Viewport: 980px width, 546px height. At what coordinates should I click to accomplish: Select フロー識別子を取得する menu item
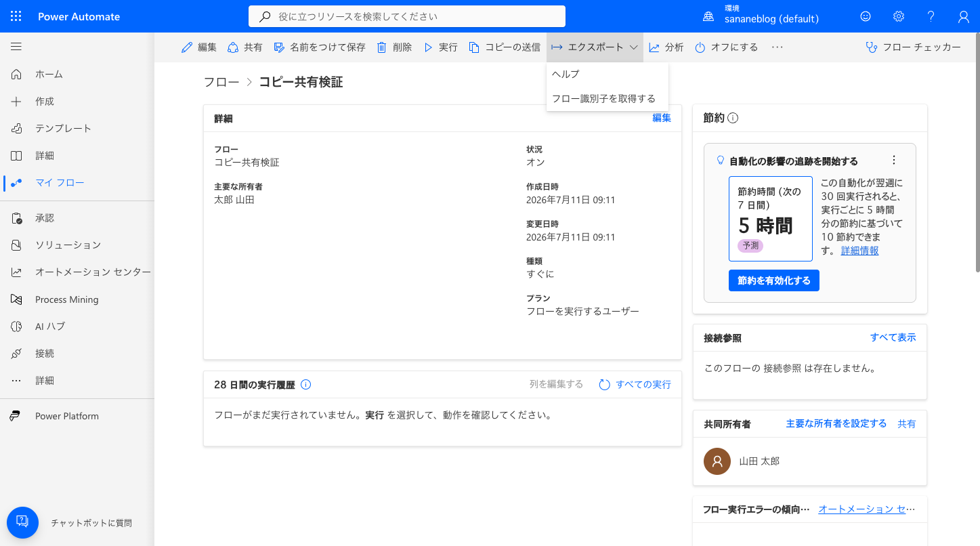(x=608, y=99)
